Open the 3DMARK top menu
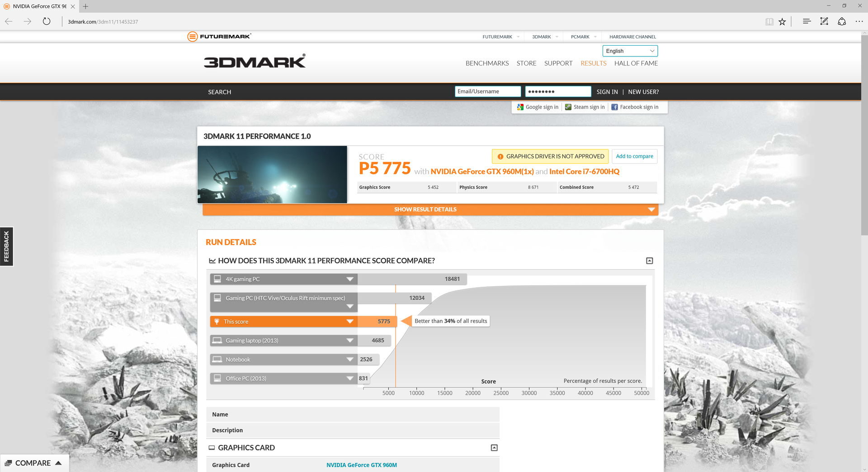Screen dimensions: 868x472 coord(545,37)
